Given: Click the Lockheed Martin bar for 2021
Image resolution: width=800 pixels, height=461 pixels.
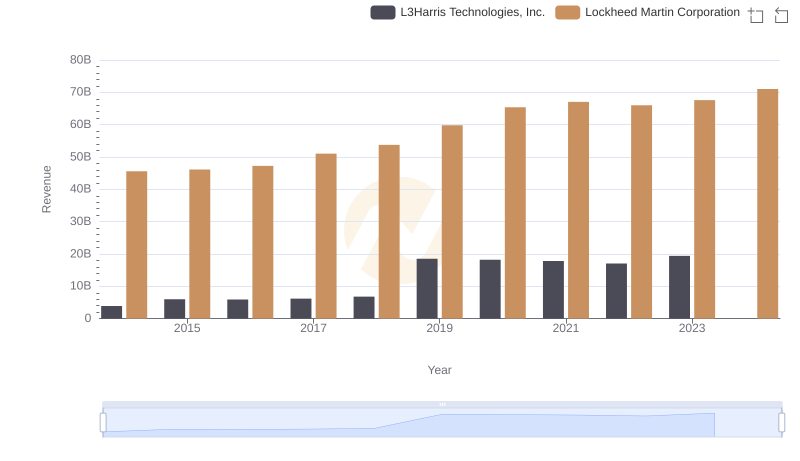Looking at the screenshot, I should click(578, 210).
